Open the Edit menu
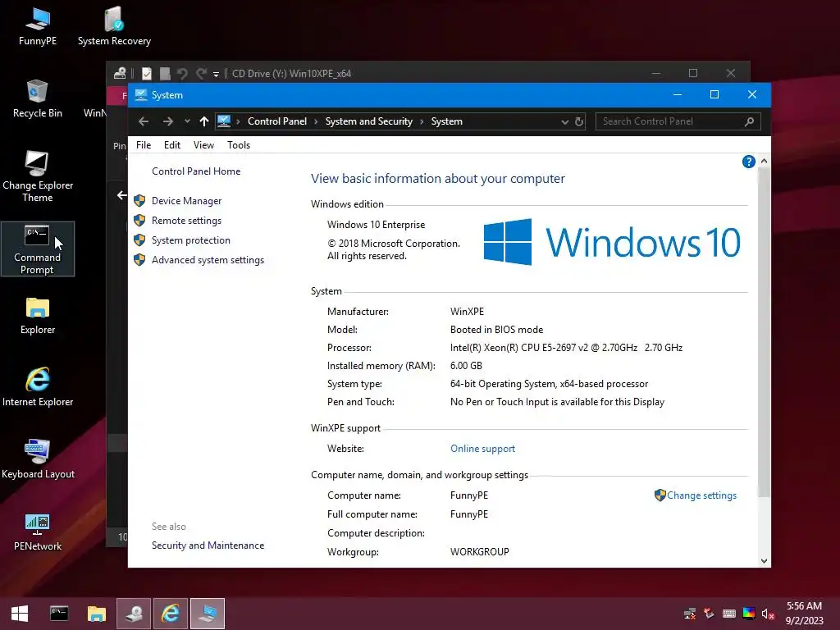This screenshot has height=630, width=840. coord(172,145)
